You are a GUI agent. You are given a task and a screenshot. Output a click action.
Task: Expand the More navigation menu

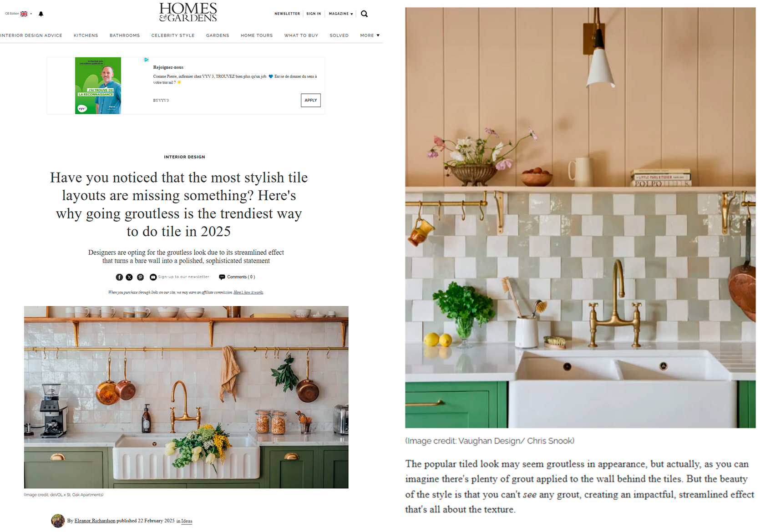click(370, 35)
